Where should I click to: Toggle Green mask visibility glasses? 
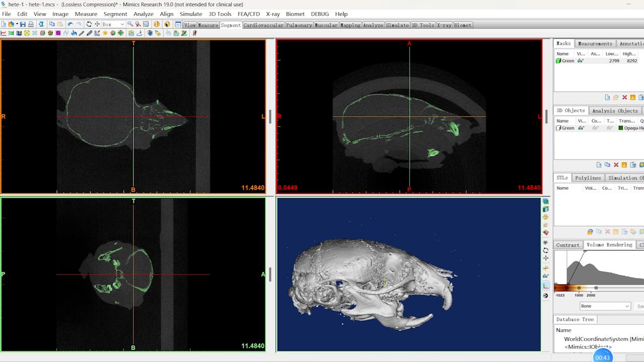[x=581, y=61]
